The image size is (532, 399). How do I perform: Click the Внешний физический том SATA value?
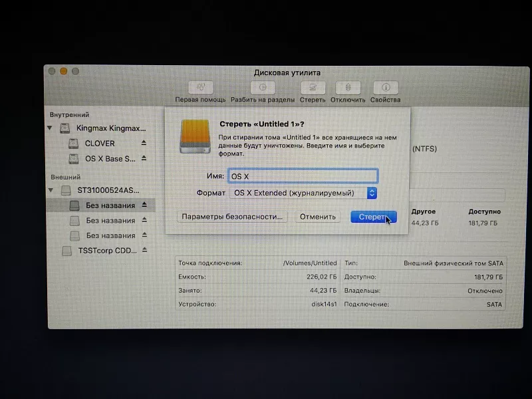(454, 263)
